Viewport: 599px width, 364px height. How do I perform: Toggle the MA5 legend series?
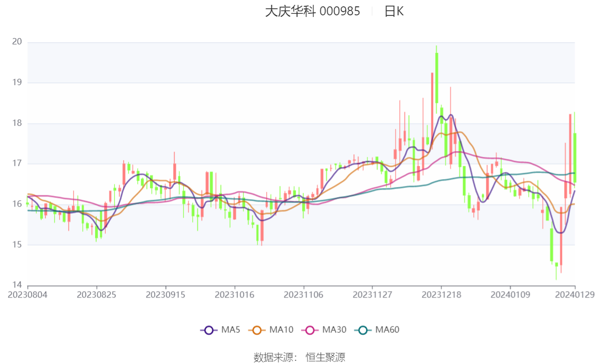pos(220,330)
